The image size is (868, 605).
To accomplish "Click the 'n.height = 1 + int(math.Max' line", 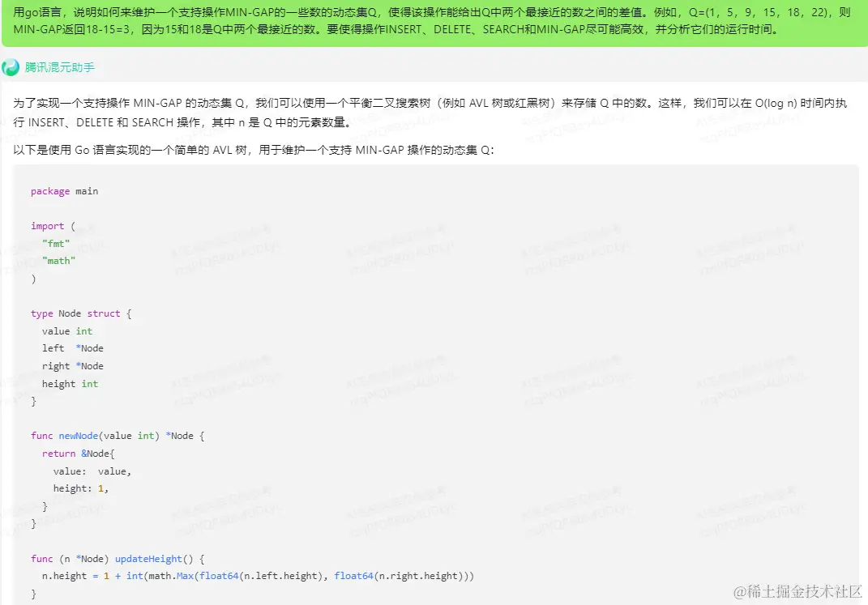I will (x=258, y=576).
